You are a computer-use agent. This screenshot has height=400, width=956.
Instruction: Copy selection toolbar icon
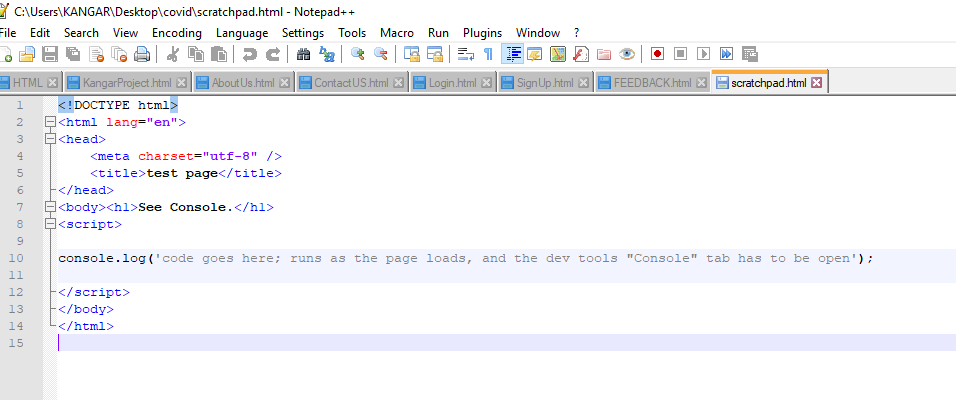[196, 54]
